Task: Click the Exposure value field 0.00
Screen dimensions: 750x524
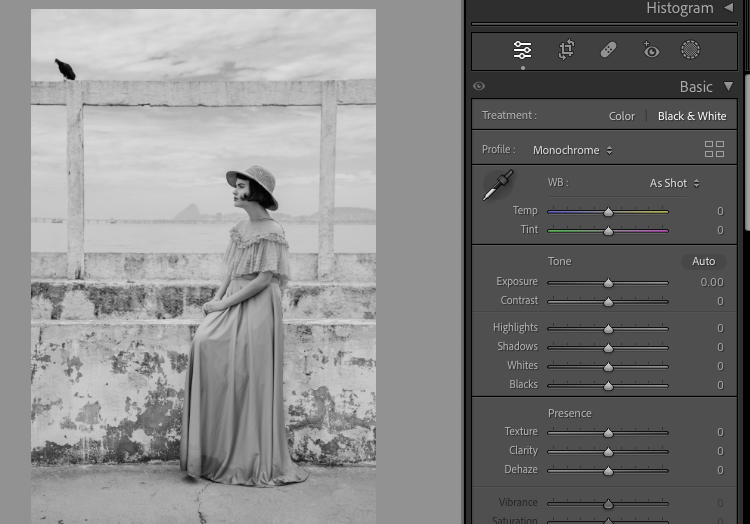Action: [x=711, y=282]
